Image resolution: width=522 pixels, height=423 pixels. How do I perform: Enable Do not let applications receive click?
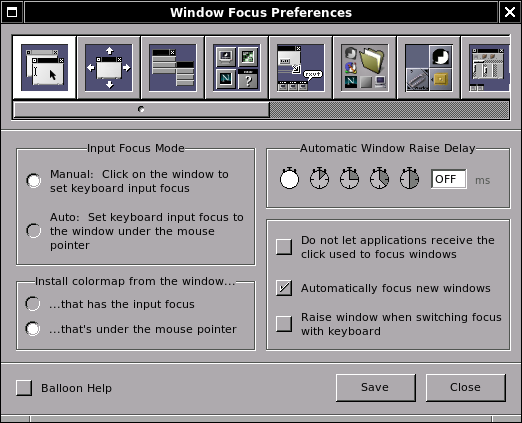coord(284,247)
